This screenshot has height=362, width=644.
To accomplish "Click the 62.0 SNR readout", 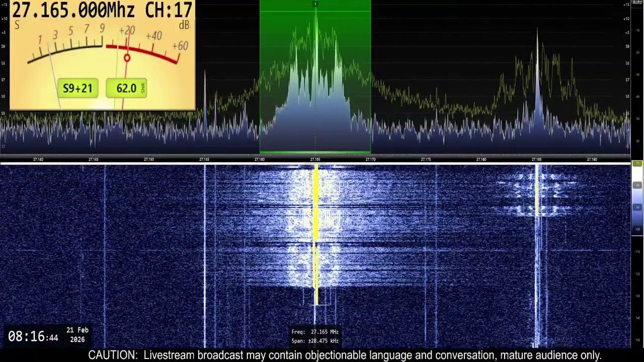I will click(126, 88).
